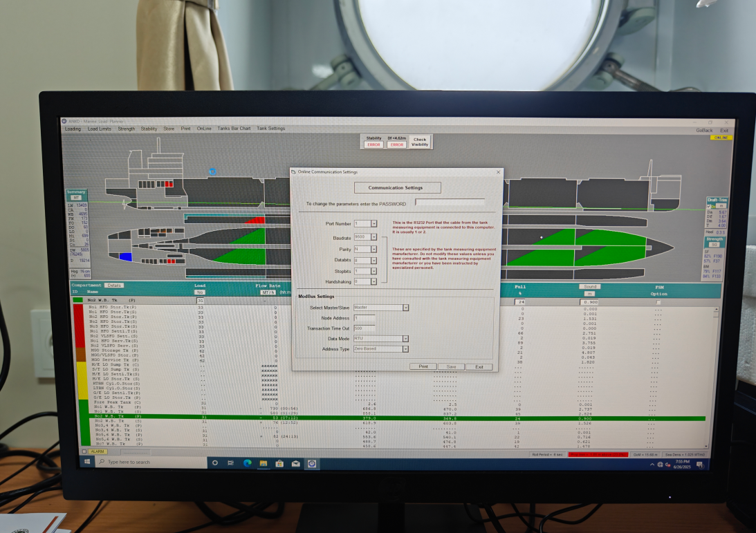
Task: Open Microsoft Edge from the taskbar
Action: pyautogui.click(x=247, y=462)
